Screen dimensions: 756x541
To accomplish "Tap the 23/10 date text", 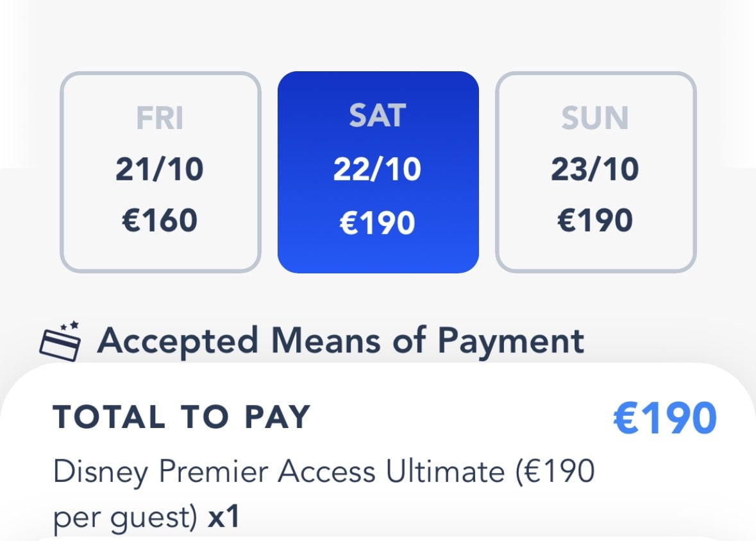I will 595,169.
